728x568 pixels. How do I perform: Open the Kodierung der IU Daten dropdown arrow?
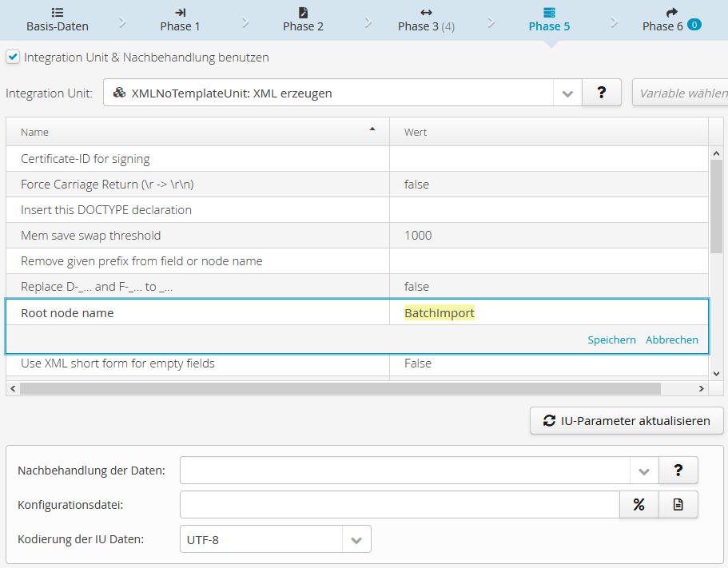[356, 540]
